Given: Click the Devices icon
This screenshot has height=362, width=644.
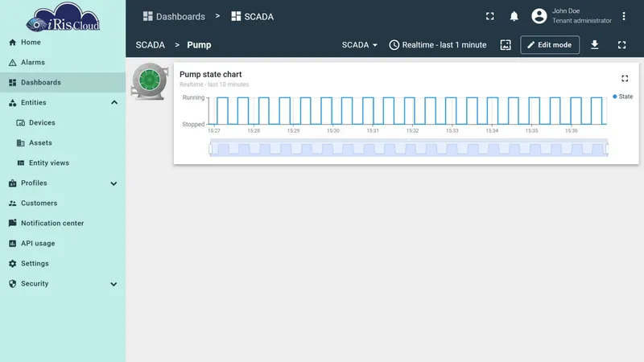Looking at the screenshot, I should click(x=21, y=123).
